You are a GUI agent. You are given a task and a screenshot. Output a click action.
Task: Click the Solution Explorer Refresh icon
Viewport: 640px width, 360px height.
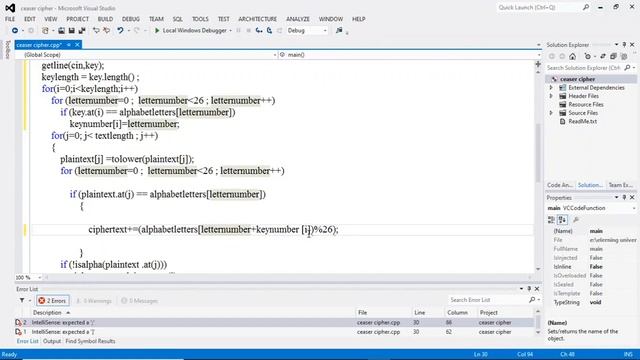click(603, 56)
